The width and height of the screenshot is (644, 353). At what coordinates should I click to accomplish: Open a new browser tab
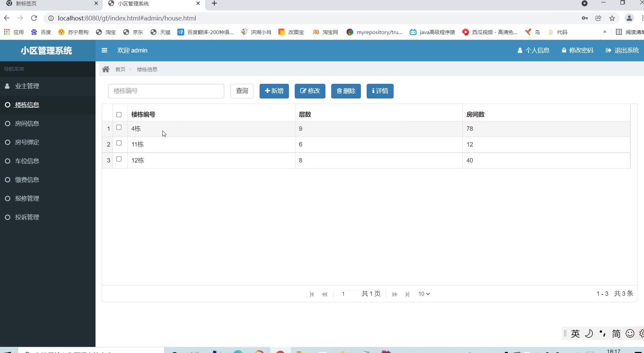coord(214,3)
